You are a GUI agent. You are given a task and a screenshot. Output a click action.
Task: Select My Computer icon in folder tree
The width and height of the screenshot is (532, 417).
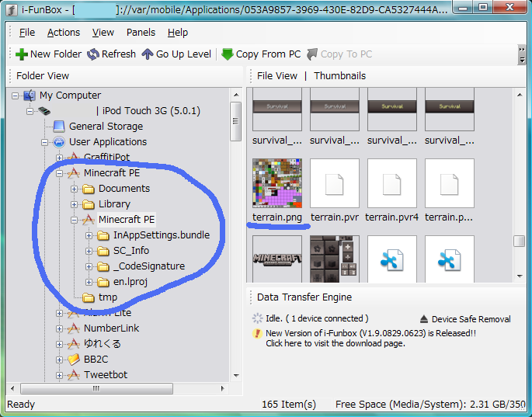30,96
